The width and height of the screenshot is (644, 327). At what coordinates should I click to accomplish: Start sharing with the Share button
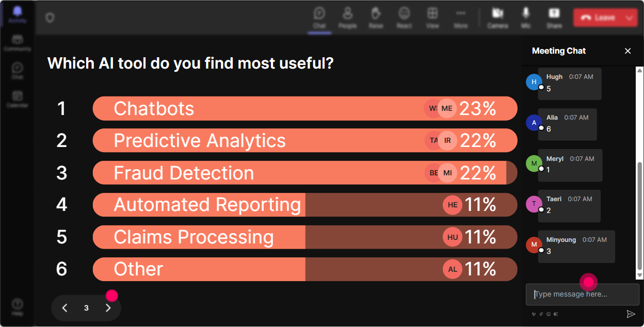coord(554,18)
